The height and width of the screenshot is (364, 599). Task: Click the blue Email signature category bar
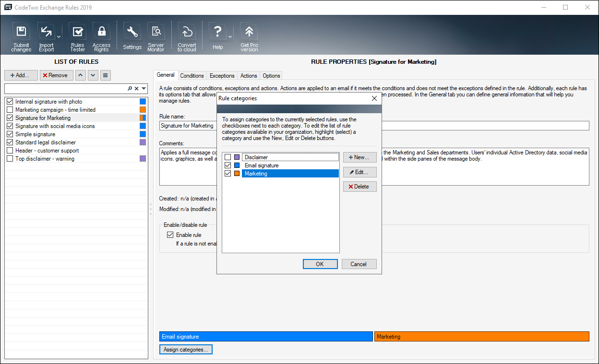pyautogui.click(x=266, y=337)
